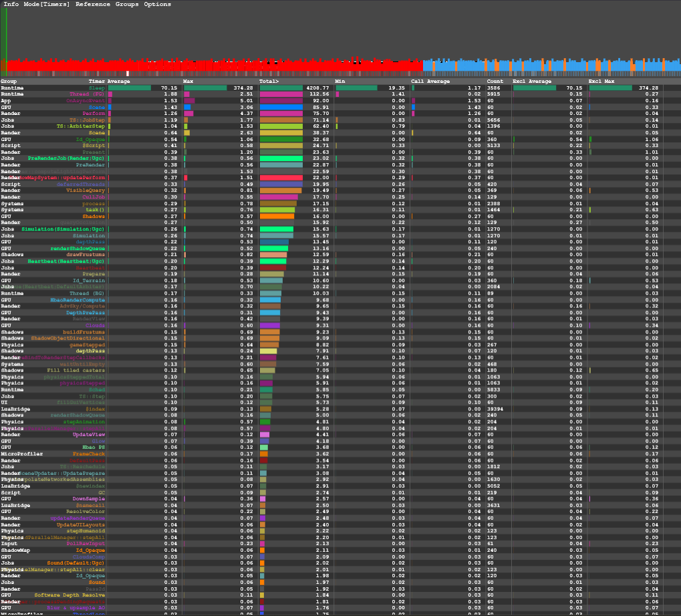This screenshot has width=681, height=616.
Task: Select the 'Thread (FG)' timer
Action: pyautogui.click(x=87, y=94)
